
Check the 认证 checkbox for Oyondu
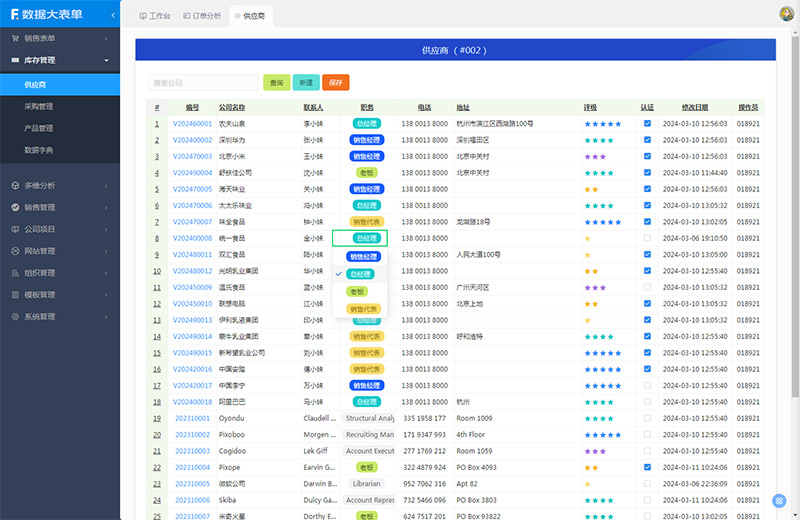(x=647, y=418)
